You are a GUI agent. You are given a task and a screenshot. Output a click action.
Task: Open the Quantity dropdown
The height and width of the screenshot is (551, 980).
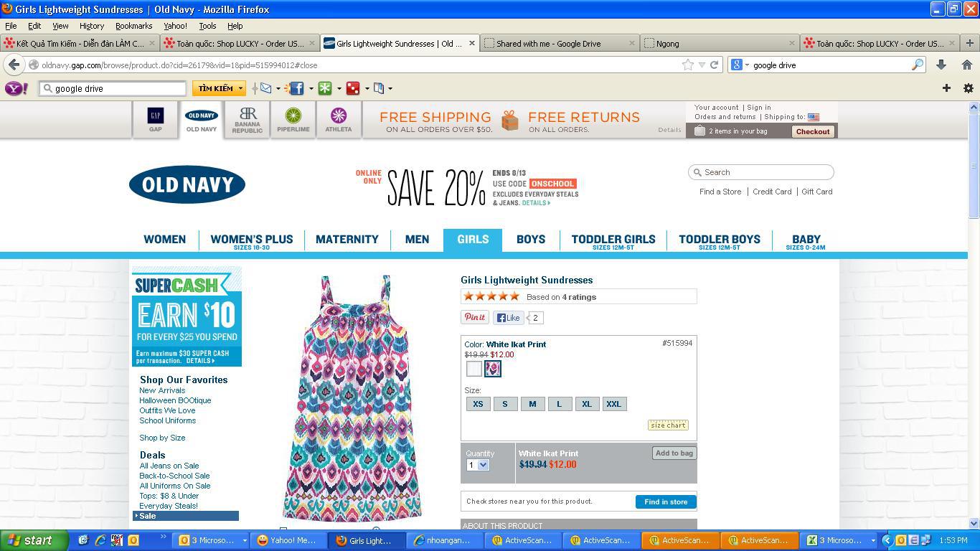point(478,465)
